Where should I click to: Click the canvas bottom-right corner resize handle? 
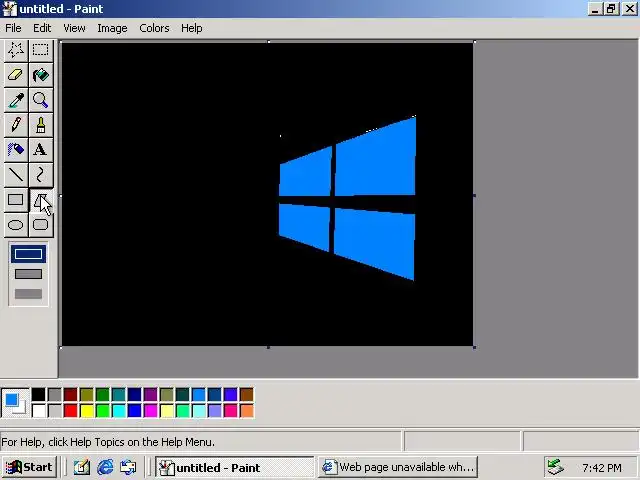click(474, 347)
